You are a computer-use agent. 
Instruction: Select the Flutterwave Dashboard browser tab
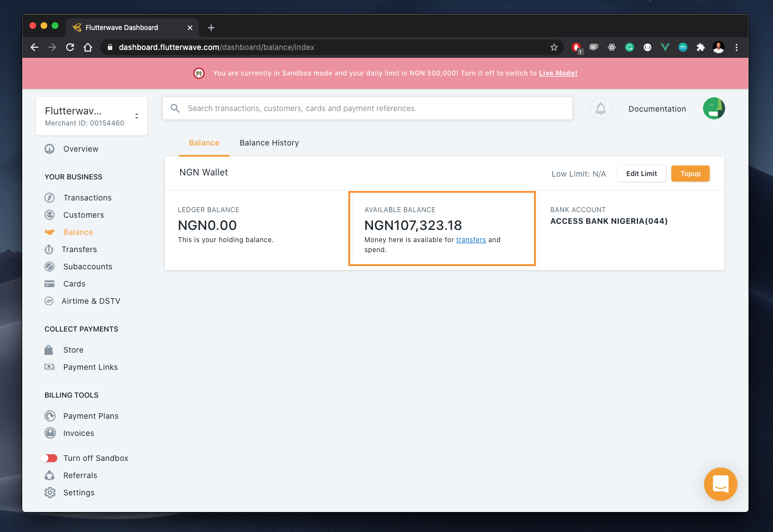click(133, 27)
